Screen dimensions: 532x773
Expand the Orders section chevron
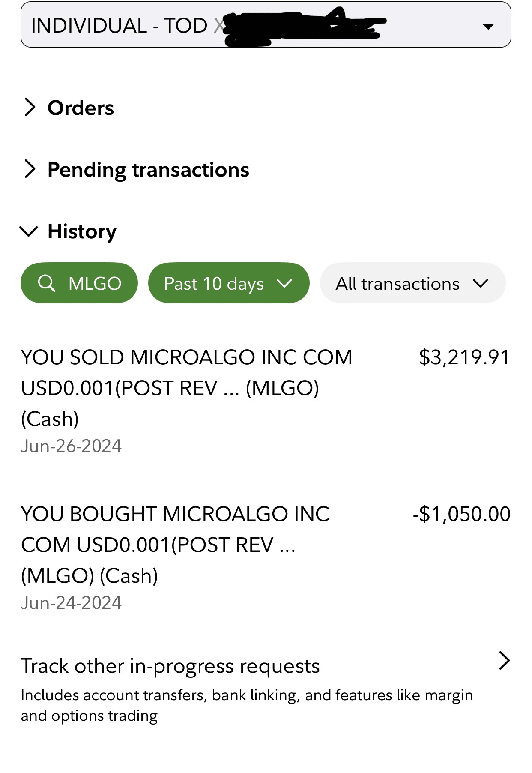point(29,107)
